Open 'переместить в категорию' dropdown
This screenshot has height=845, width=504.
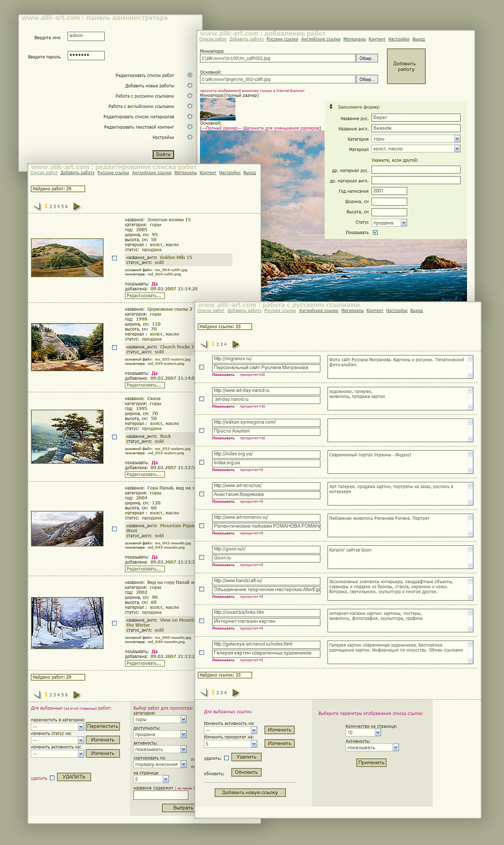[57, 727]
